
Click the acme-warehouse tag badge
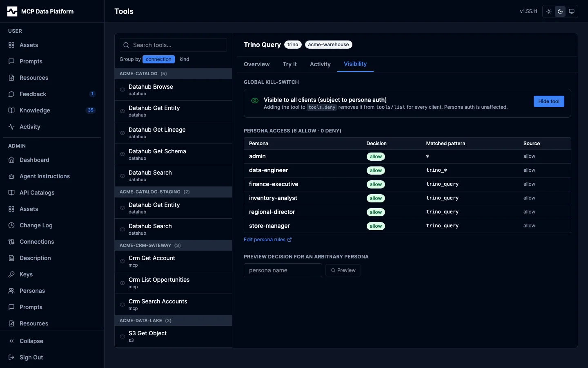pyautogui.click(x=328, y=45)
